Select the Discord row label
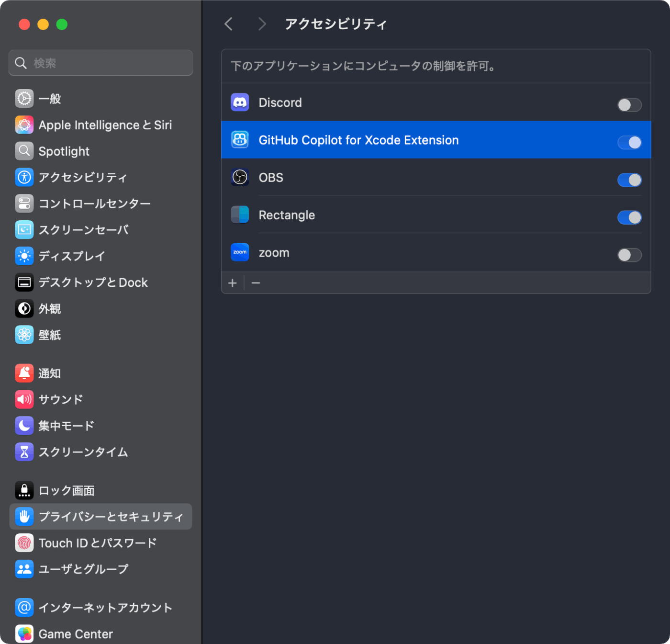This screenshot has width=670, height=644. tap(280, 102)
